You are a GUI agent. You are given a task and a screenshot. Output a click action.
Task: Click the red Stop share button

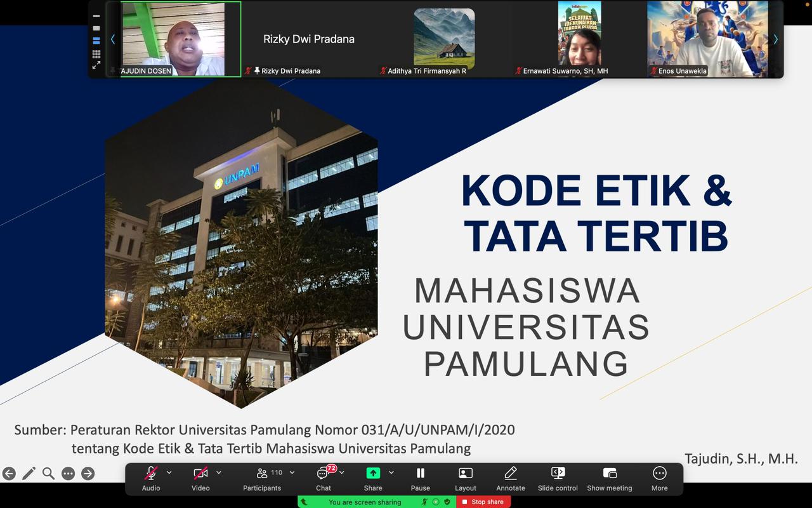pyautogui.click(x=483, y=502)
